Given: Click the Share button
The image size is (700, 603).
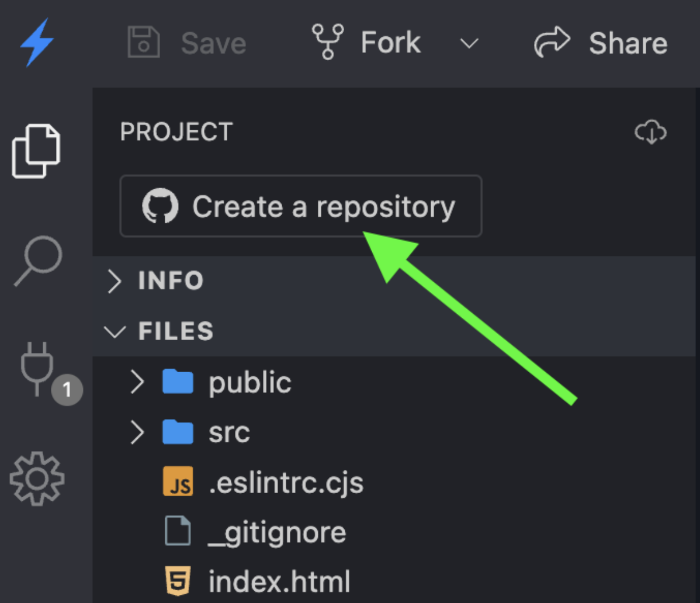Looking at the screenshot, I should 601,43.
